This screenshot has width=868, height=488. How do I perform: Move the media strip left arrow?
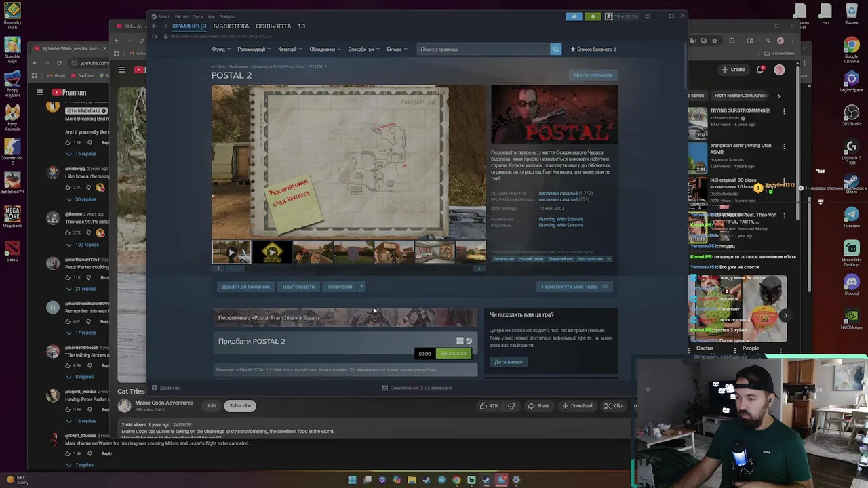pyautogui.click(x=218, y=268)
